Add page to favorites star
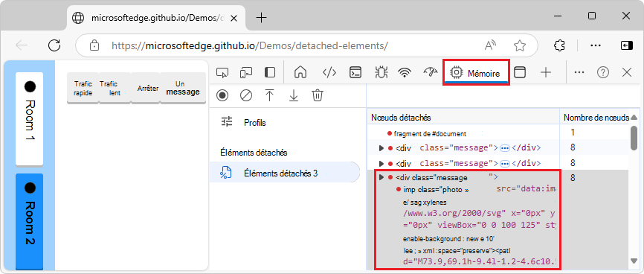This screenshot has width=644, height=274. 520,45
